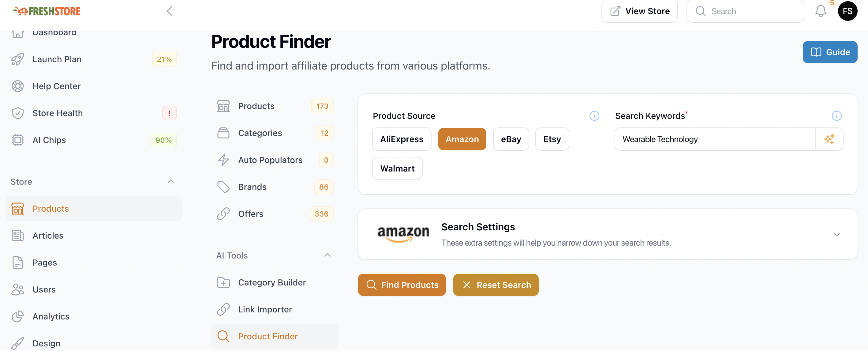
Task: Click the Reset Search button
Action: [x=495, y=285]
